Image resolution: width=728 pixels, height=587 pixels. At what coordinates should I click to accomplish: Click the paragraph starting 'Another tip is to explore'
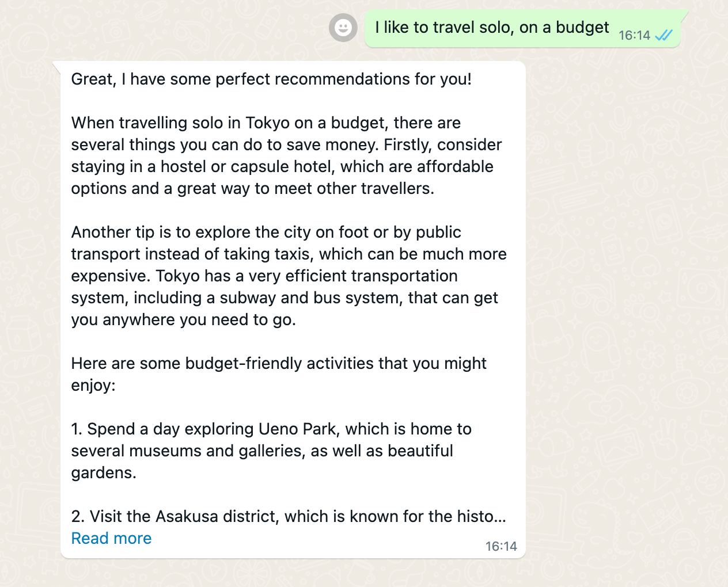tap(289, 276)
